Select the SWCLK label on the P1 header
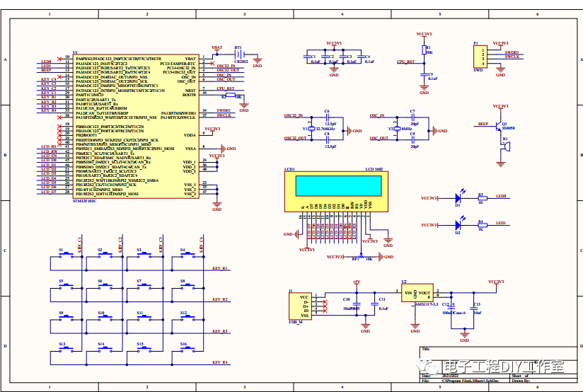 point(512,57)
